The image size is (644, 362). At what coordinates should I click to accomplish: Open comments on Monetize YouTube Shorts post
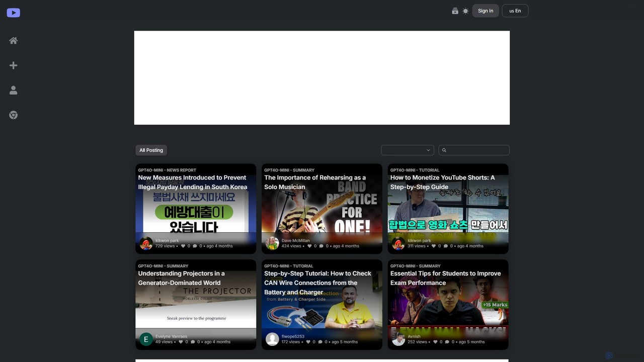click(446, 246)
